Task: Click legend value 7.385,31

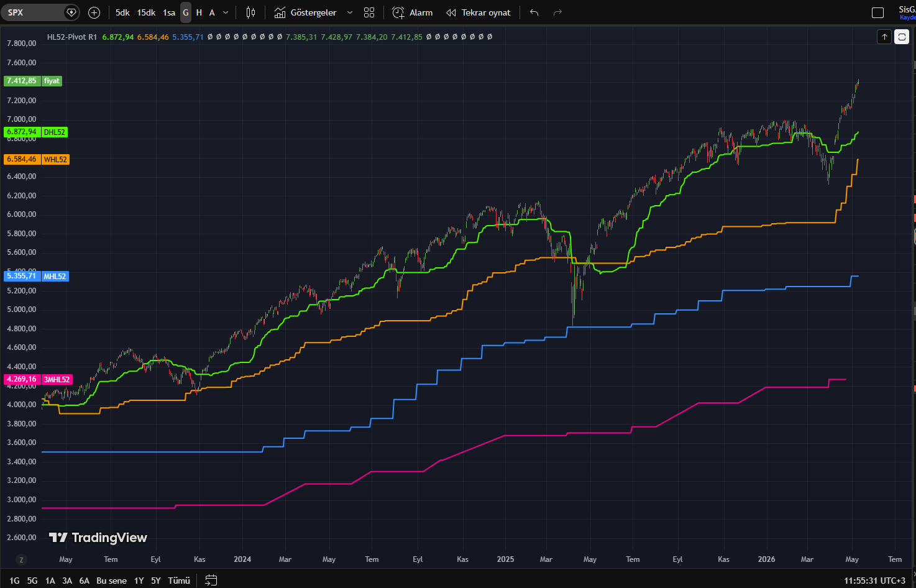Action: tap(301, 37)
